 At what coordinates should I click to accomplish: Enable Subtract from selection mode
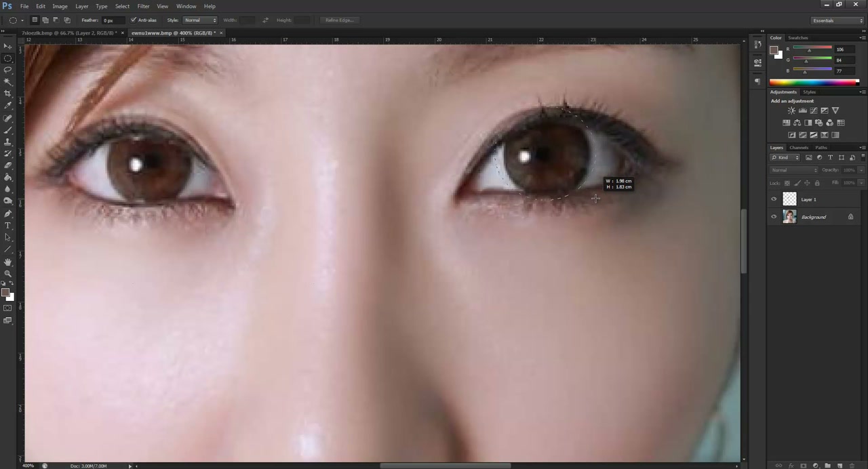tap(56, 20)
